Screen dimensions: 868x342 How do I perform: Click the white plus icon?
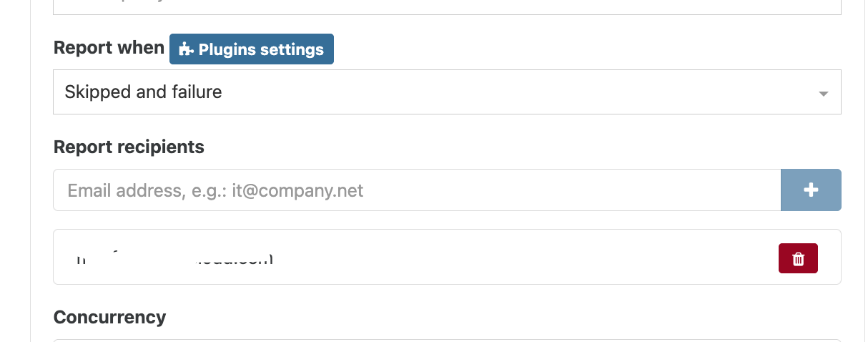tap(811, 190)
